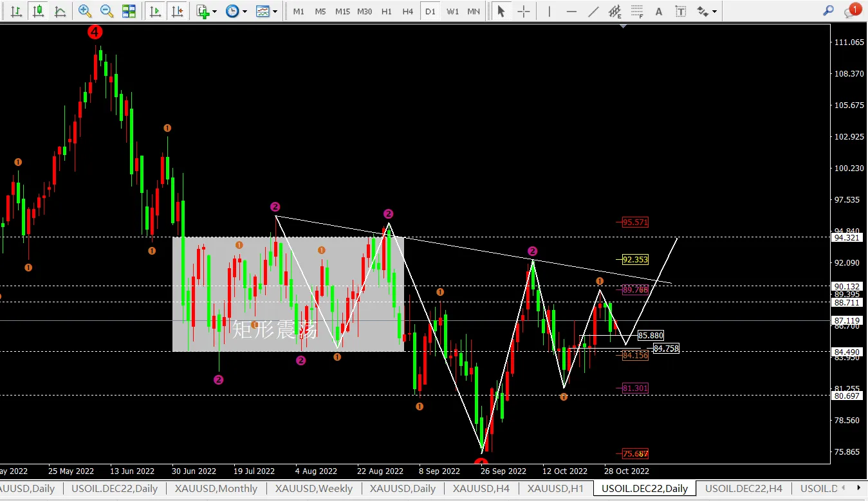Click the 85.880 white boxed price label
Viewport: 868px width, 501px height.
[x=651, y=336]
